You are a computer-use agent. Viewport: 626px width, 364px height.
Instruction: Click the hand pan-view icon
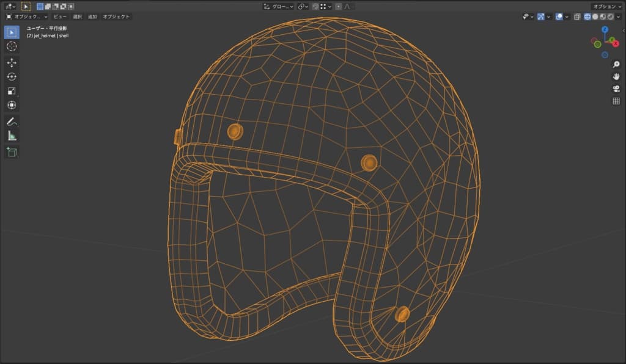click(x=616, y=76)
